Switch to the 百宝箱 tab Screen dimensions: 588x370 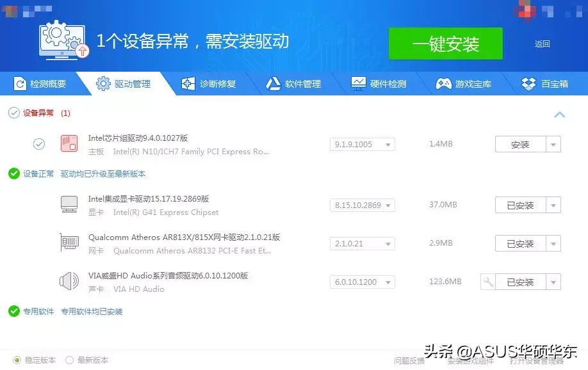pyautogui.click(x=545, y=84)
